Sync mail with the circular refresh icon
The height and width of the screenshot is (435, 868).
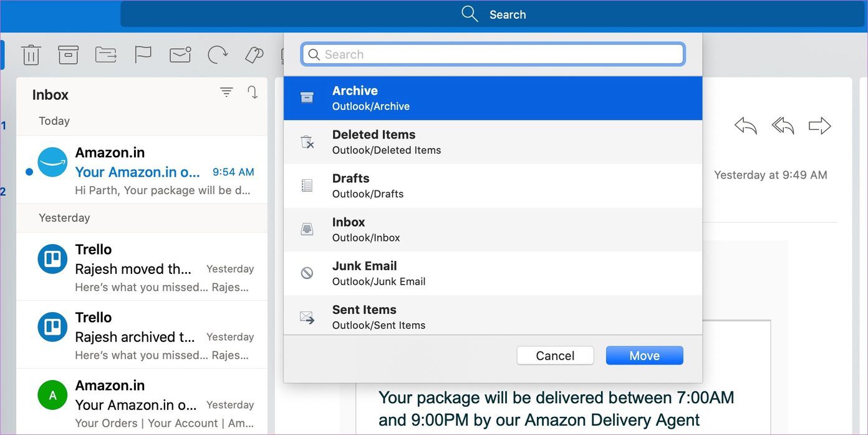(x=217, y=55)
